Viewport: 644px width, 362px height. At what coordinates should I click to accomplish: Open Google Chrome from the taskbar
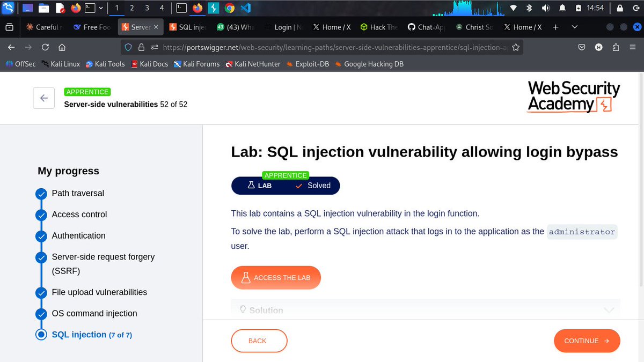(x=230, y=8)
